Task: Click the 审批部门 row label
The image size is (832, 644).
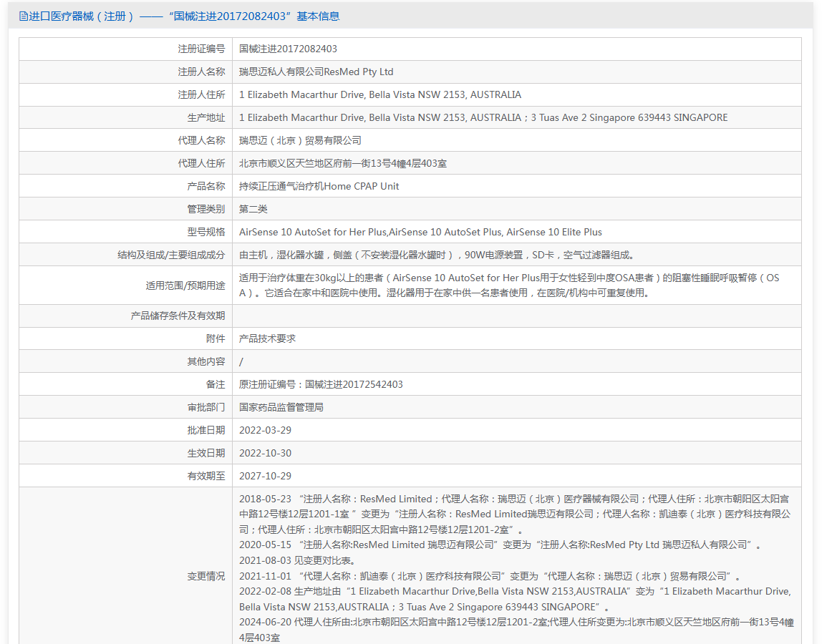Action: coord(206,407)
